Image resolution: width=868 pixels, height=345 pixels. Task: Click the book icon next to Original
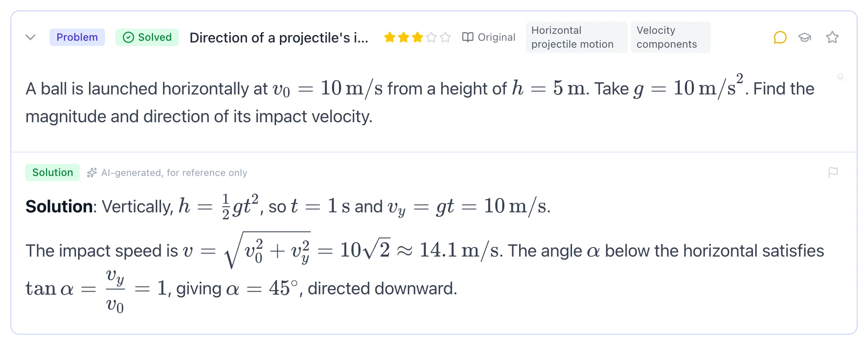(x=467, y=37)
